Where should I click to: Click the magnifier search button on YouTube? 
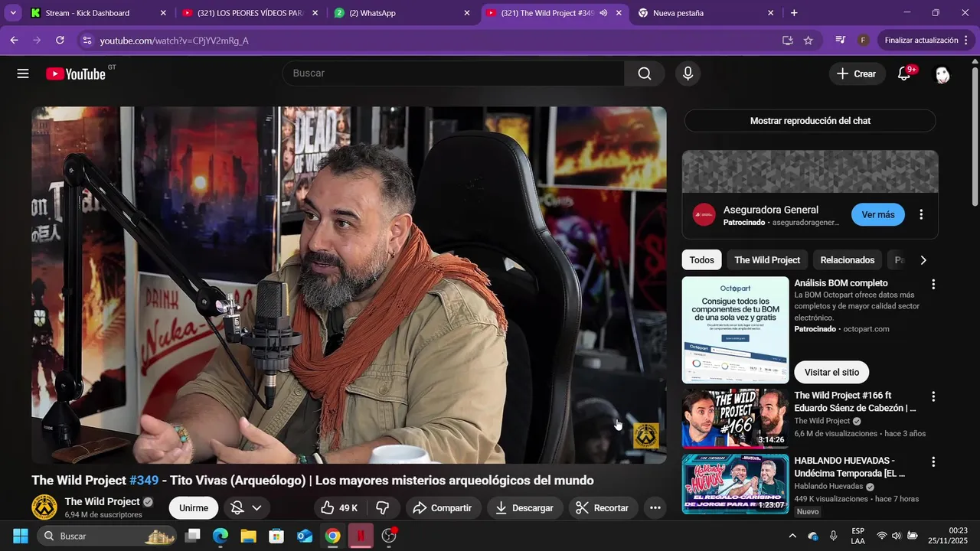click(x=645, y=73)
